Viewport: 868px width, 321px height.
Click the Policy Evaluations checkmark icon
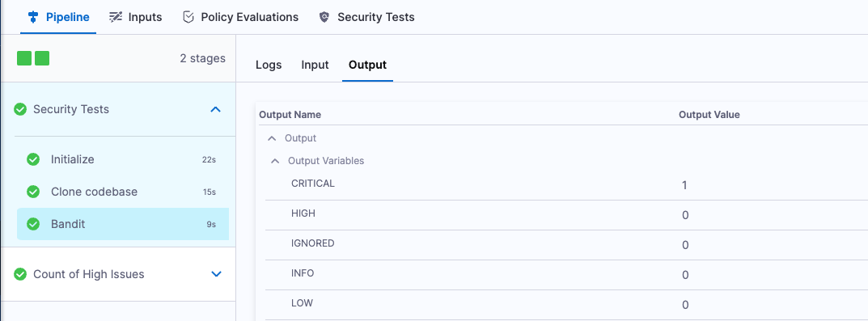pos(188,17)
